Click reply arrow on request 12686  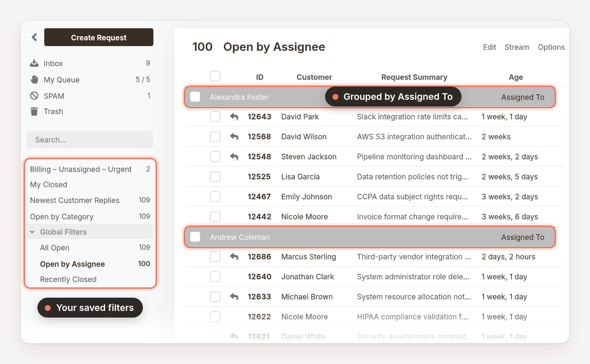(x=234, y=257)
